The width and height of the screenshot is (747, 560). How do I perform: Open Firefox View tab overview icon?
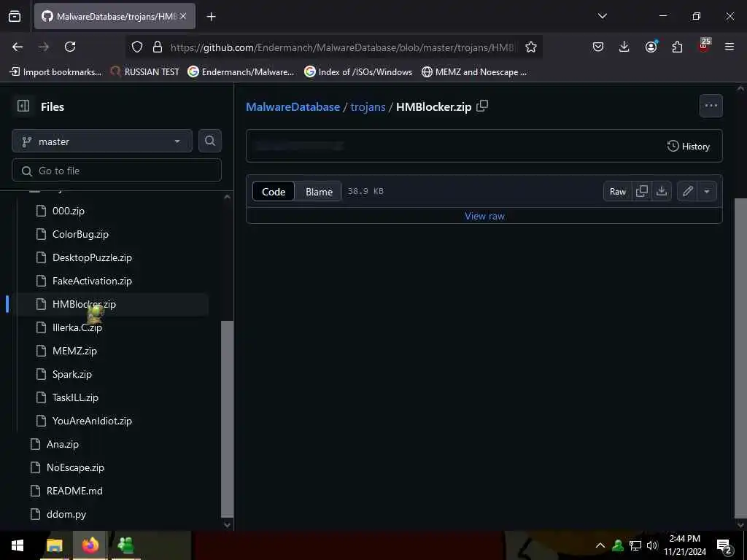[15, 16]
